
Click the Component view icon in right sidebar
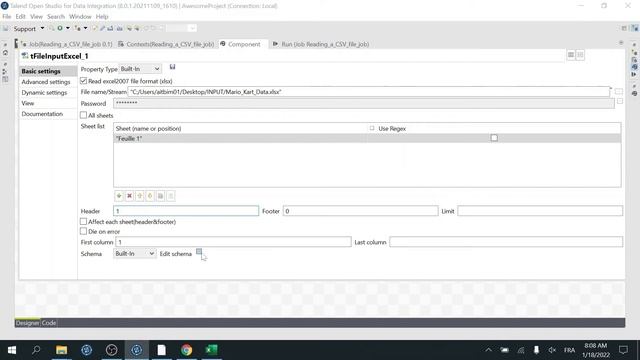[x=634, y=67]
